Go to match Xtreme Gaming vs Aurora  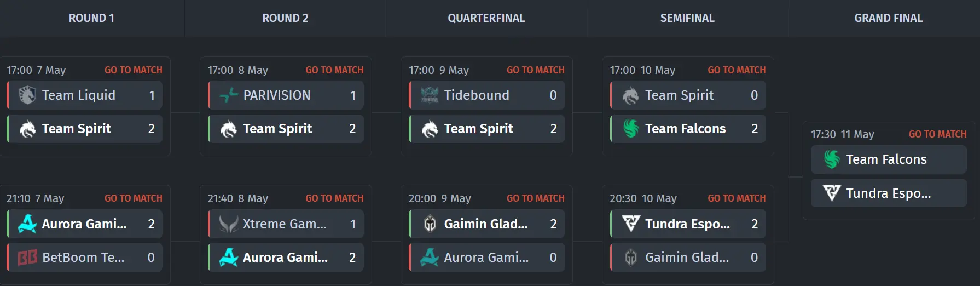tap(334, 198)
